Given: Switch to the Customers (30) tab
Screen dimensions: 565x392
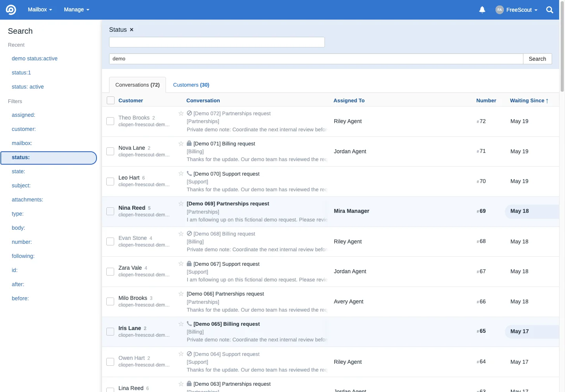Looking at the screenshot, I should point(191,85).
